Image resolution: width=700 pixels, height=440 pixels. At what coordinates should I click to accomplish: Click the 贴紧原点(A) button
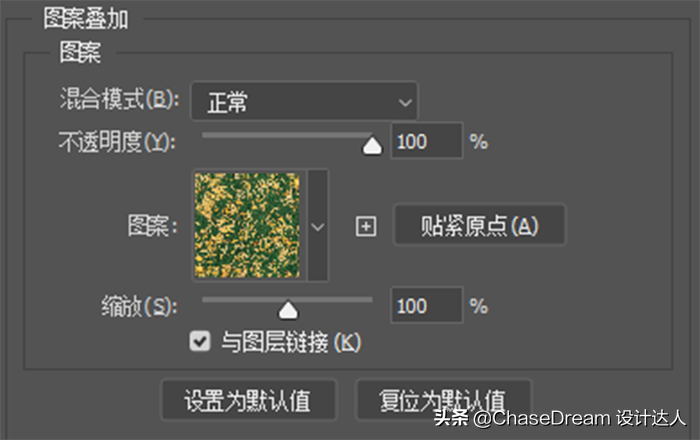(x=479, y=225)
